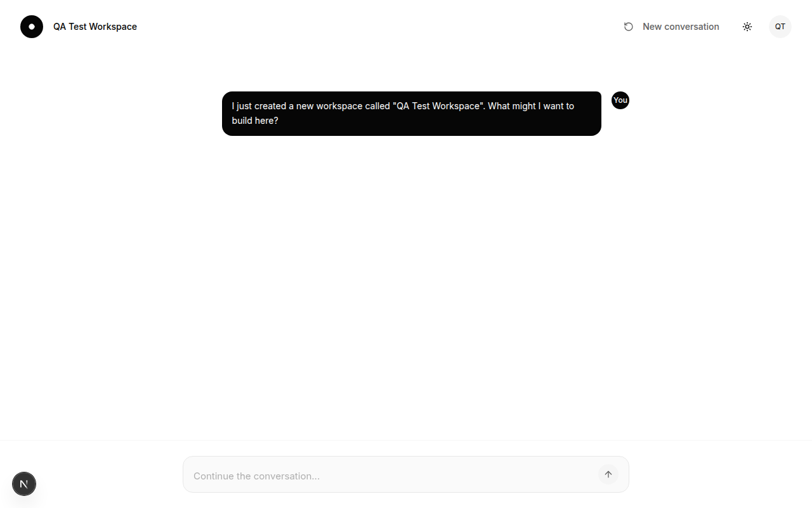
Task: Click the black circle workspace logo
Action: [x=32, y=27]
